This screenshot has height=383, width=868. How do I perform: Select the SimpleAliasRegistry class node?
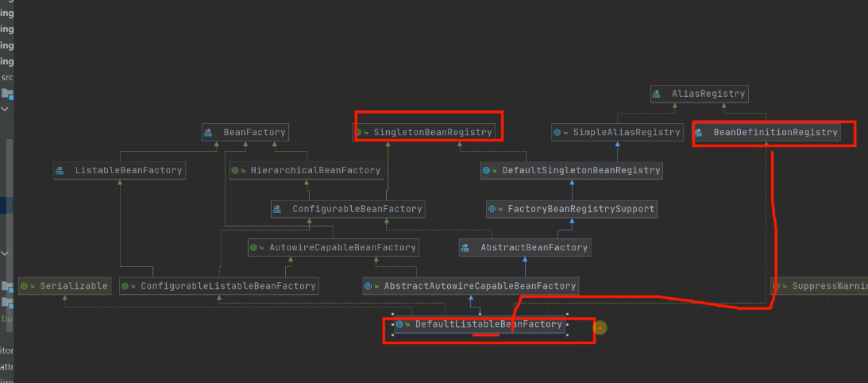click(x=617, y=133)
